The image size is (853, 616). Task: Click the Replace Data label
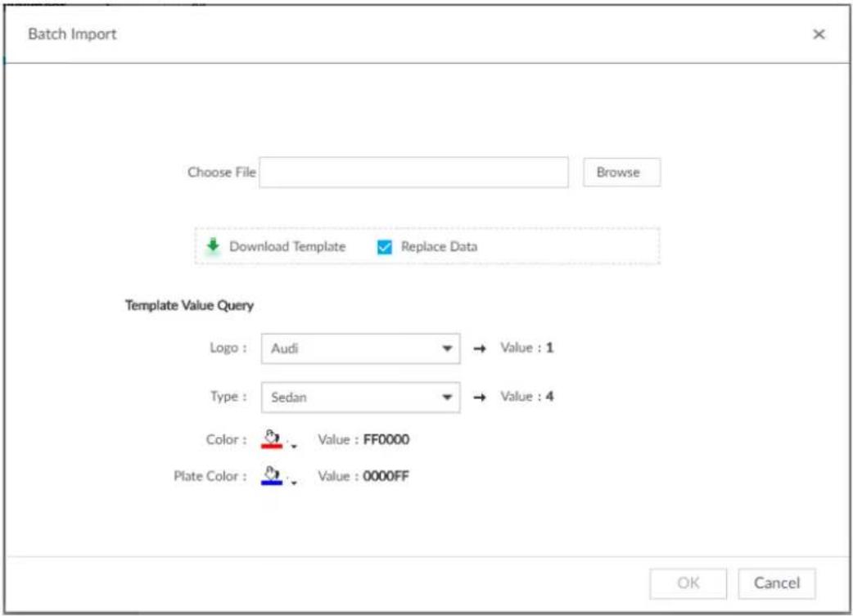439,247
